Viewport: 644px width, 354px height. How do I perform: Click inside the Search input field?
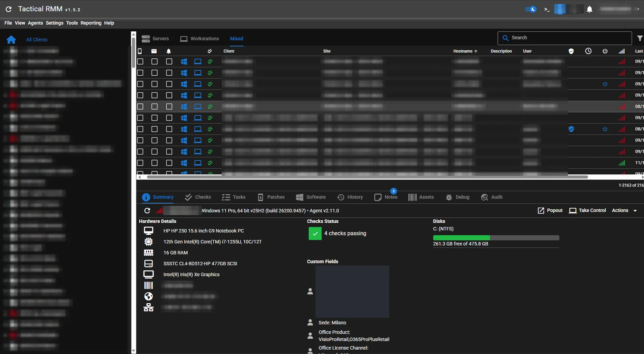coord(564,38)
